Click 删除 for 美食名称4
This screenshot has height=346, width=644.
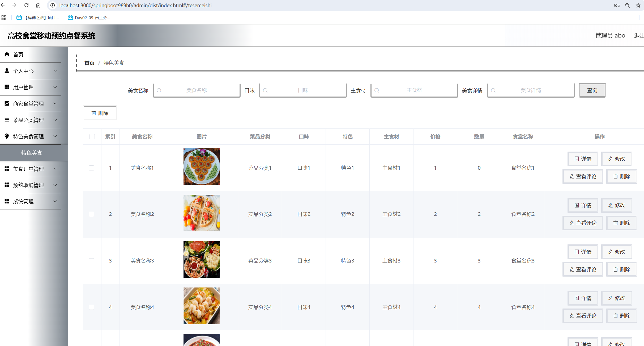pyautogui.click(x=622, y=316)
